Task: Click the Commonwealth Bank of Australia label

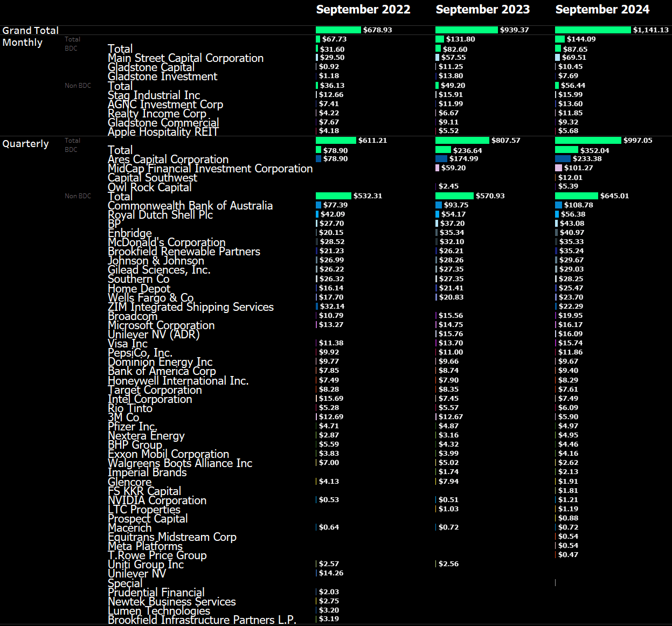Action: click(x=190, y=205)
